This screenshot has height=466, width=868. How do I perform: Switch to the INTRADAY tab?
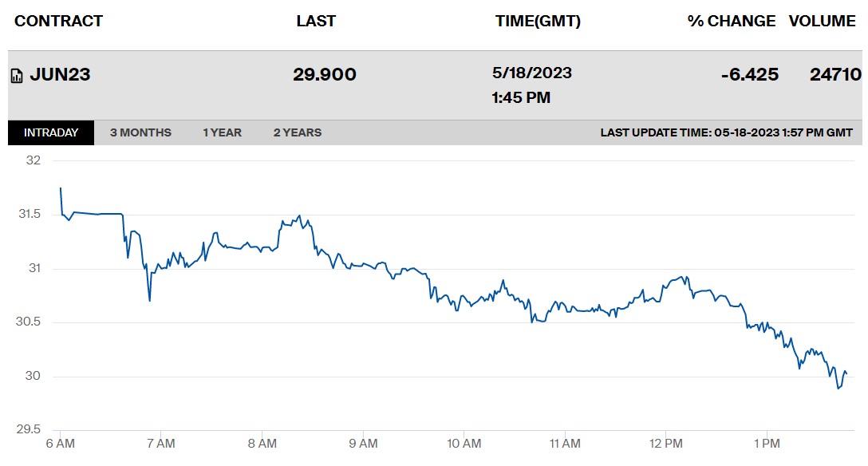(x=51, y=132)
